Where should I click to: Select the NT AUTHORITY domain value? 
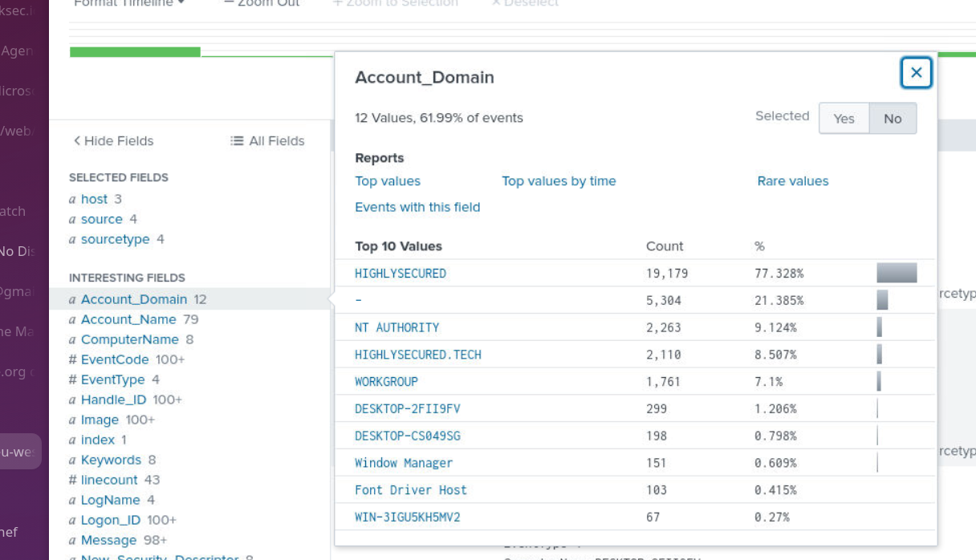coord(396,327)
